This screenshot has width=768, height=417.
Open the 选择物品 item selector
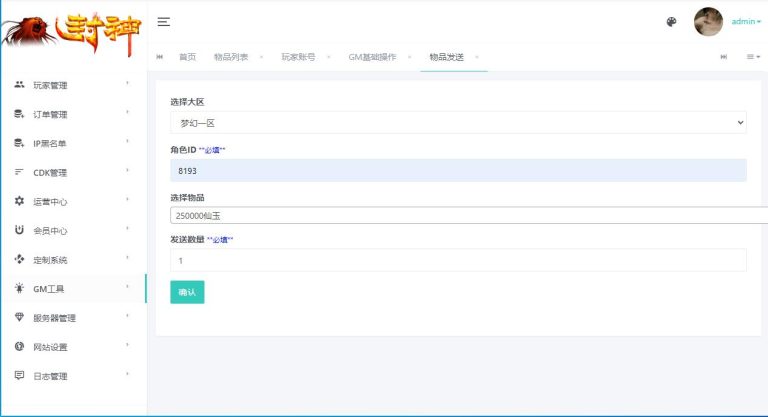[x=468, y=215]
